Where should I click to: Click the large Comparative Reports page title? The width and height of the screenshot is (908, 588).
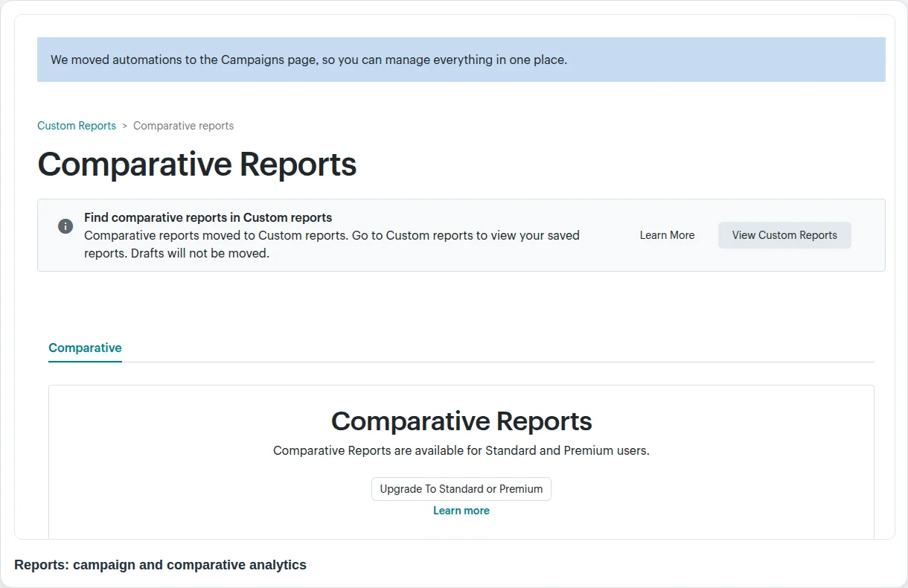[197, 164]
